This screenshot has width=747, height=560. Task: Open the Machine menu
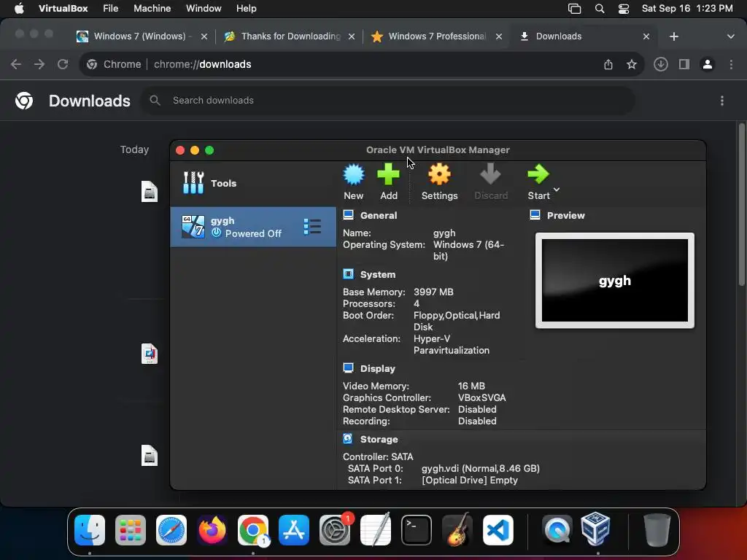pos(152,9)
